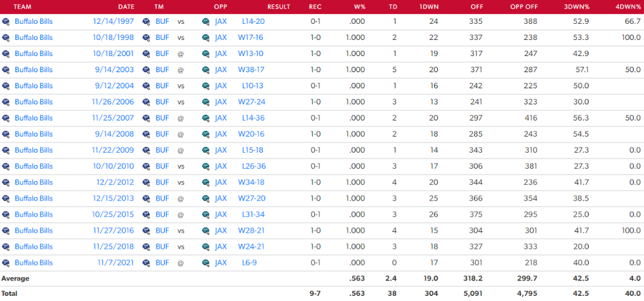Sort by the TEAM column header
Viewport: 644px width, 301px height.
pyautogui.click(x=22, y=7)
